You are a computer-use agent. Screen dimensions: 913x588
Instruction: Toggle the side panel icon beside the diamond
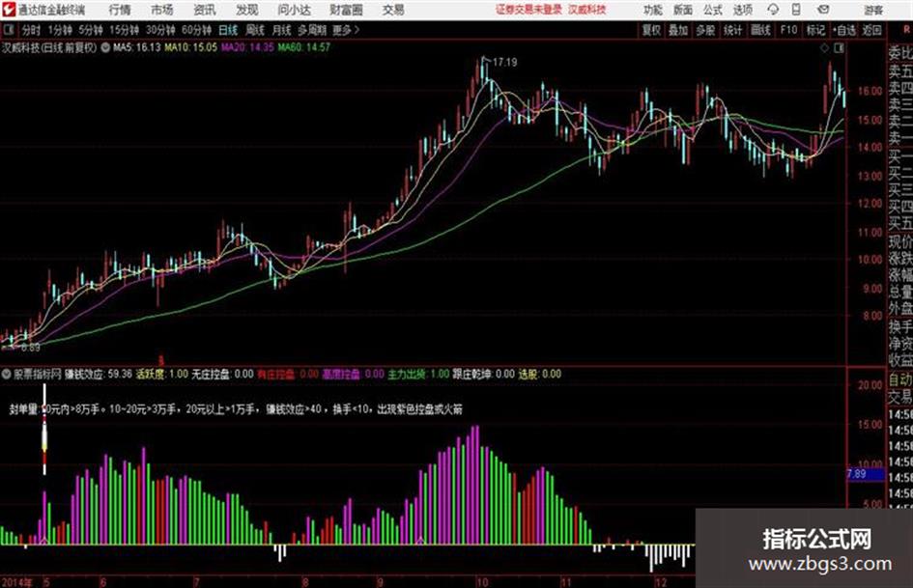pos(839,48)
